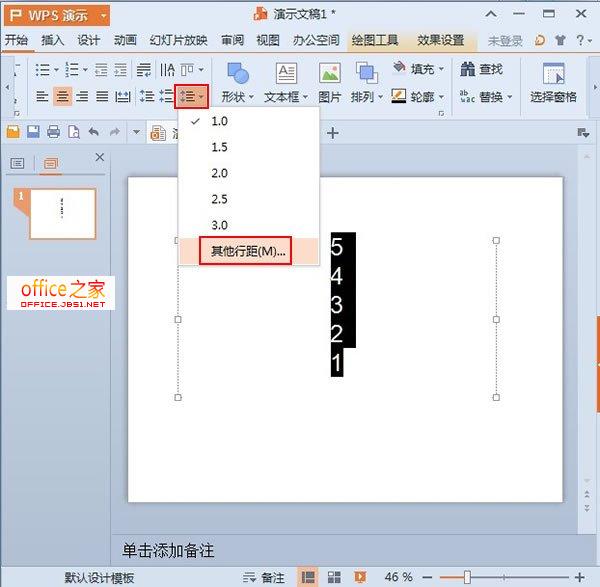Click the 查找 find button
This screenshot has width=600, height=587.
click(x=481, y=69)
